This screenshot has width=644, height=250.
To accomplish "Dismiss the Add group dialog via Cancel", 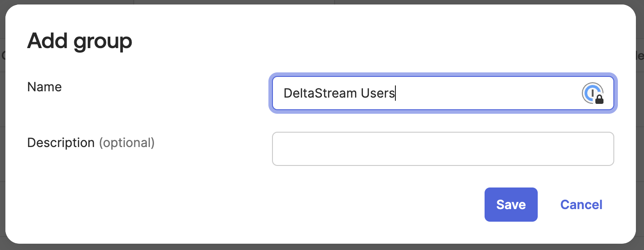I will pos(581,205).
